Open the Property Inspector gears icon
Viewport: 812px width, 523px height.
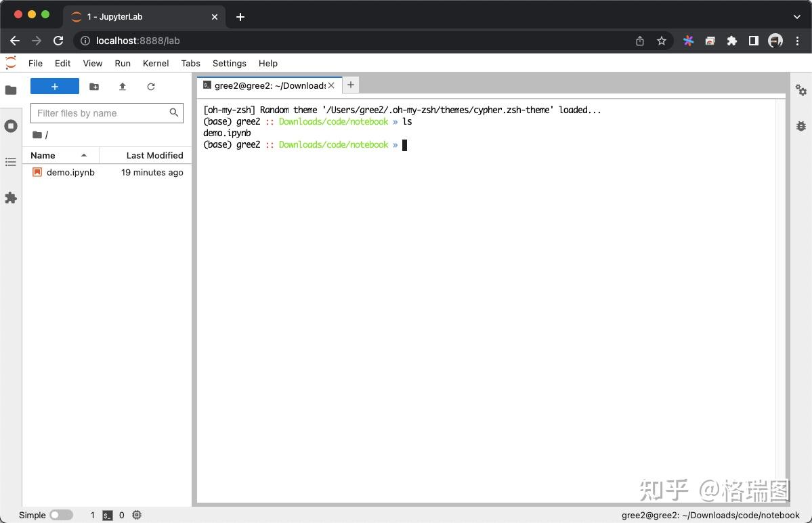tap(801, 90)
